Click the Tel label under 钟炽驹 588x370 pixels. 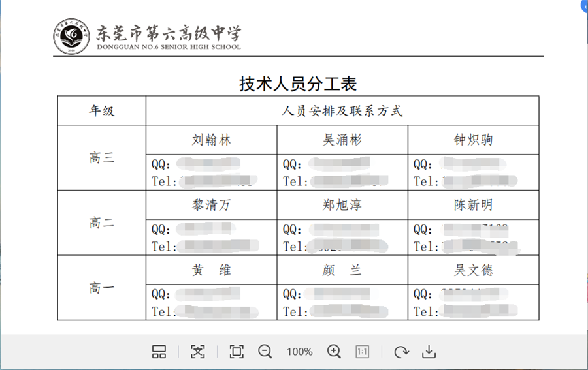pos(426,181)
